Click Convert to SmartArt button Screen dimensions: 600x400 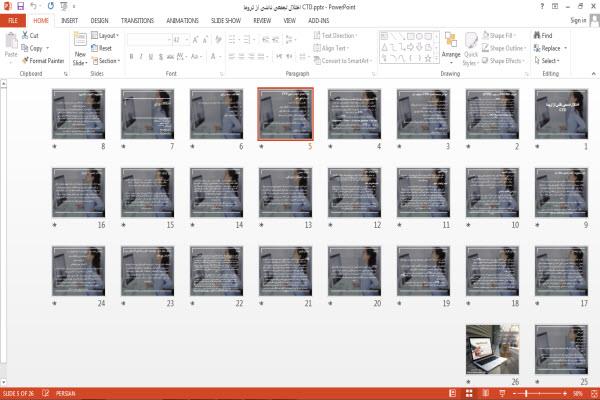[343, 61]
